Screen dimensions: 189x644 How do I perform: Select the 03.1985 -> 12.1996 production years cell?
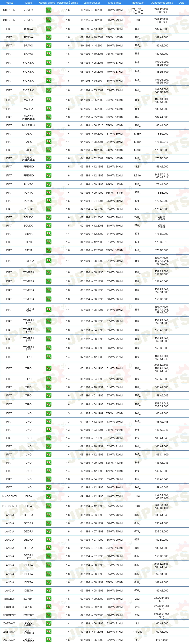click(92, 167)
